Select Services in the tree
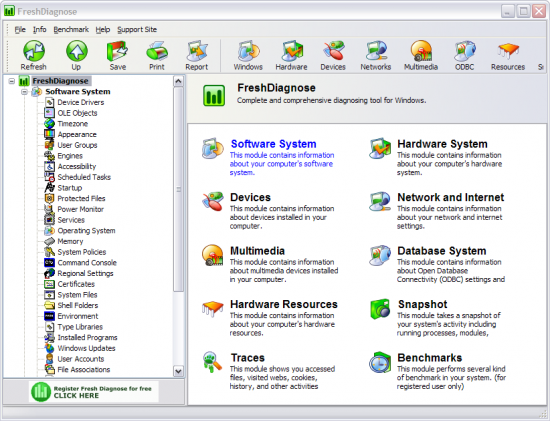 point(71,220)
